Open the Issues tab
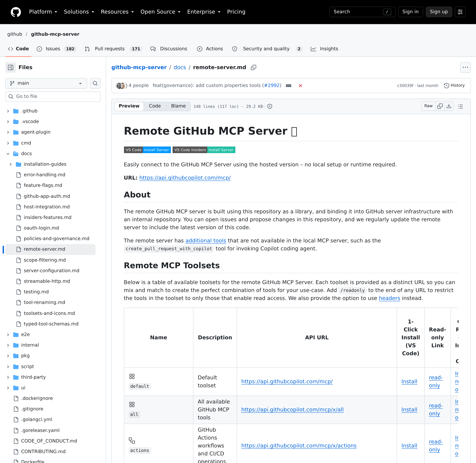Image resolution: width=476 pixels, height=463 pixels. coord(56,49)
